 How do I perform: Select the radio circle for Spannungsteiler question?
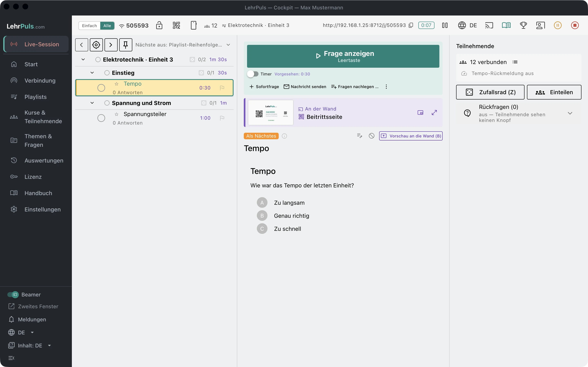click(101, 118)
